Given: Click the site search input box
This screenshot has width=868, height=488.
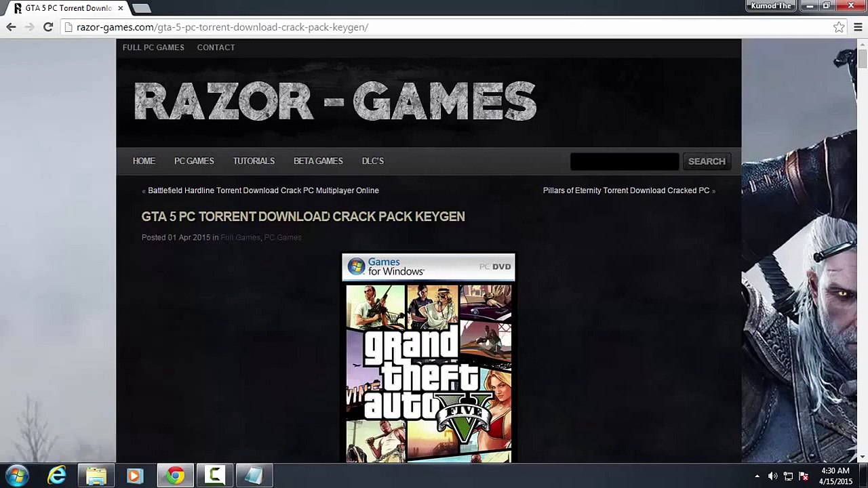Looking at the screenshot, I should tap(625, 161).
